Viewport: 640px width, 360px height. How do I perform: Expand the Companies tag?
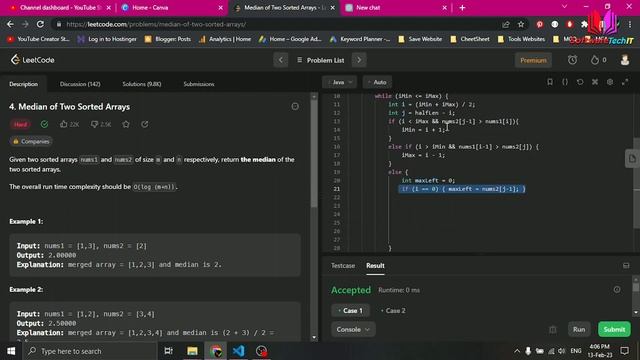(x=31, y=141)
